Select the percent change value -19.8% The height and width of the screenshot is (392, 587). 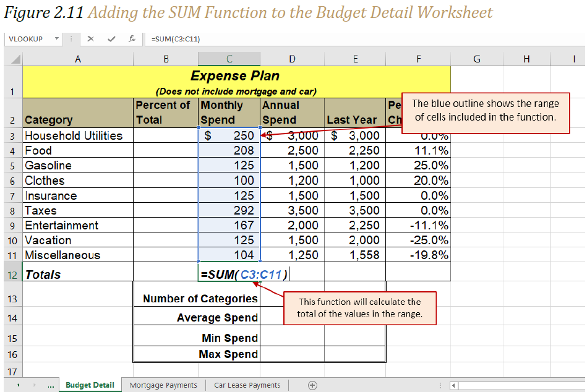[418, 255]
